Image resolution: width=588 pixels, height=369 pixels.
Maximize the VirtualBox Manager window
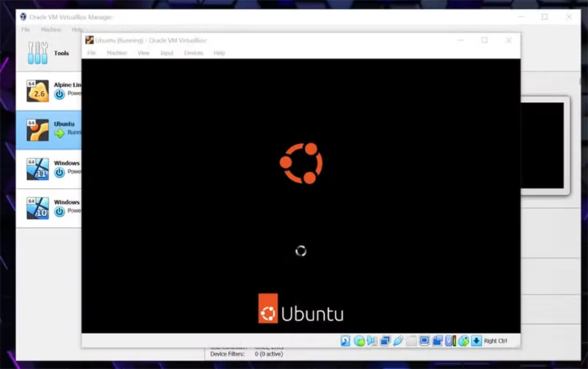coord(545,17)
